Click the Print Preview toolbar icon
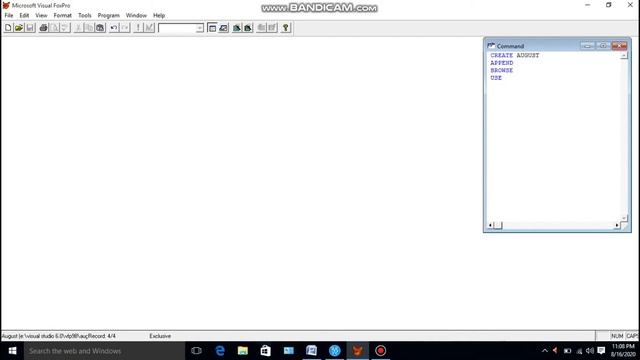 [54, 28]
